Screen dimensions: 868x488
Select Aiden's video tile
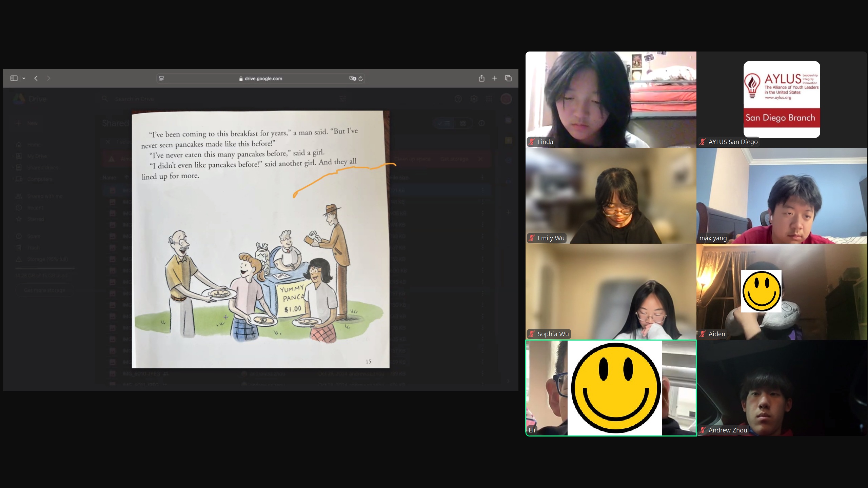pyautogui.click(x=782, y=292)
